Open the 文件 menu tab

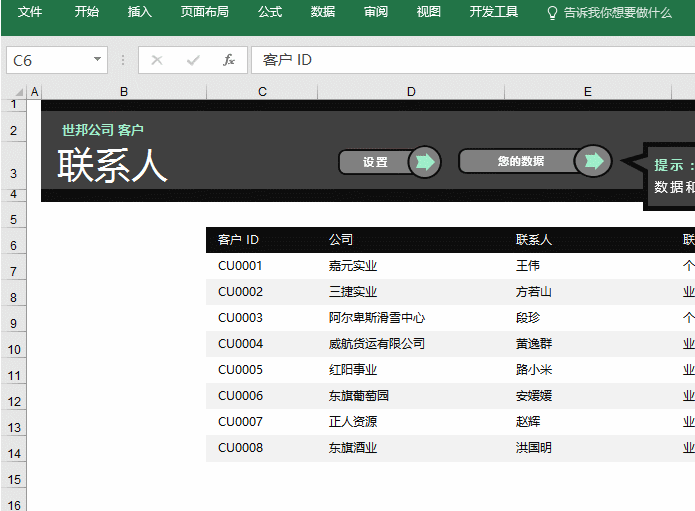(x=30, y=13)
